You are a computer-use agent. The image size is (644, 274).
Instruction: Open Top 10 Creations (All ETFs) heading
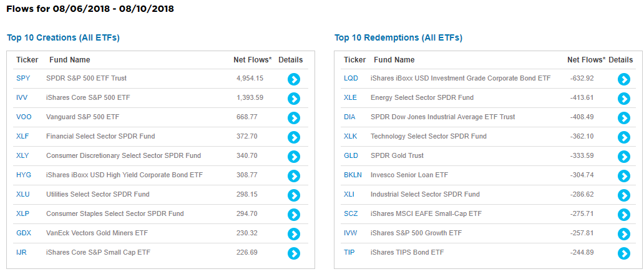[x=63, y=38]
